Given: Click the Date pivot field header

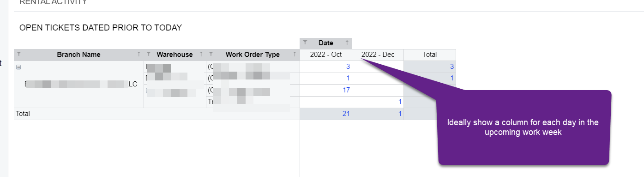Looking at the screenshot, I should (x=326, y=43).
